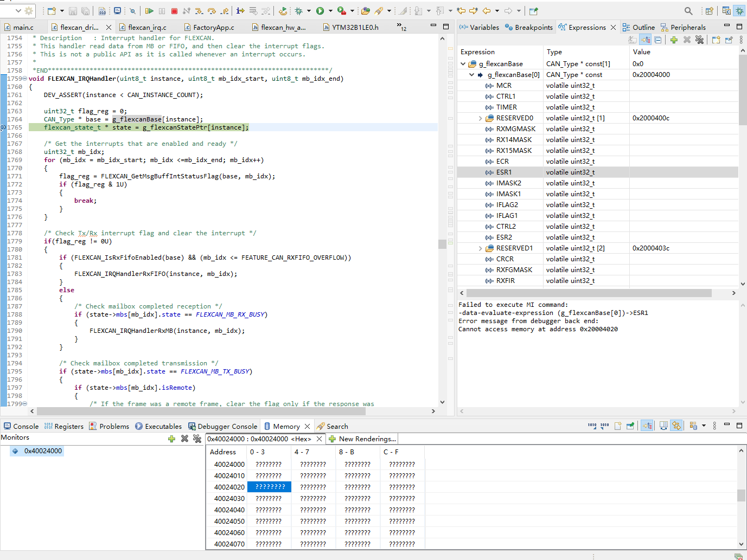747x560 pixels.
Task: Click the New Renderings... button
Action: 362,439
